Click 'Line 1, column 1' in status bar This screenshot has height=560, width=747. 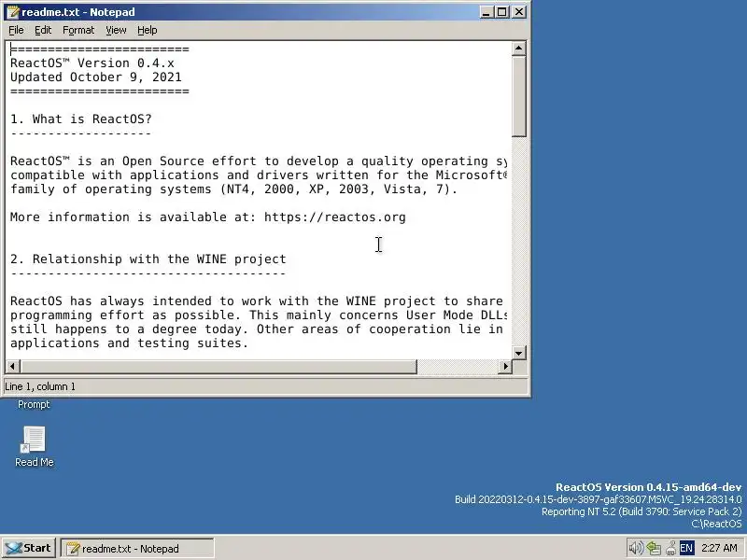pyautogui.click(x=40, y=386)
